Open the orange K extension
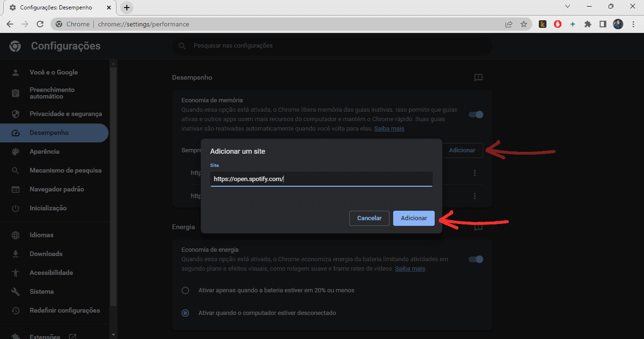 (x=543, y=24)
